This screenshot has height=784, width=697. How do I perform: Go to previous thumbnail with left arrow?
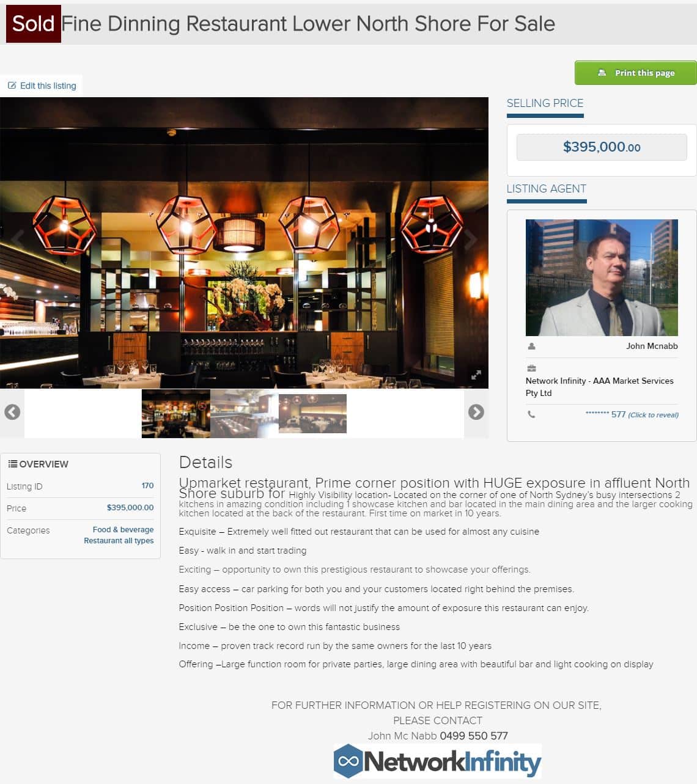[x=12, y=412]
